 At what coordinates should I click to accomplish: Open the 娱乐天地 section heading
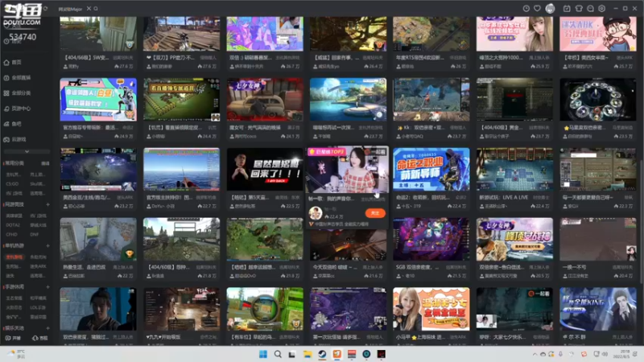(14, 328)
